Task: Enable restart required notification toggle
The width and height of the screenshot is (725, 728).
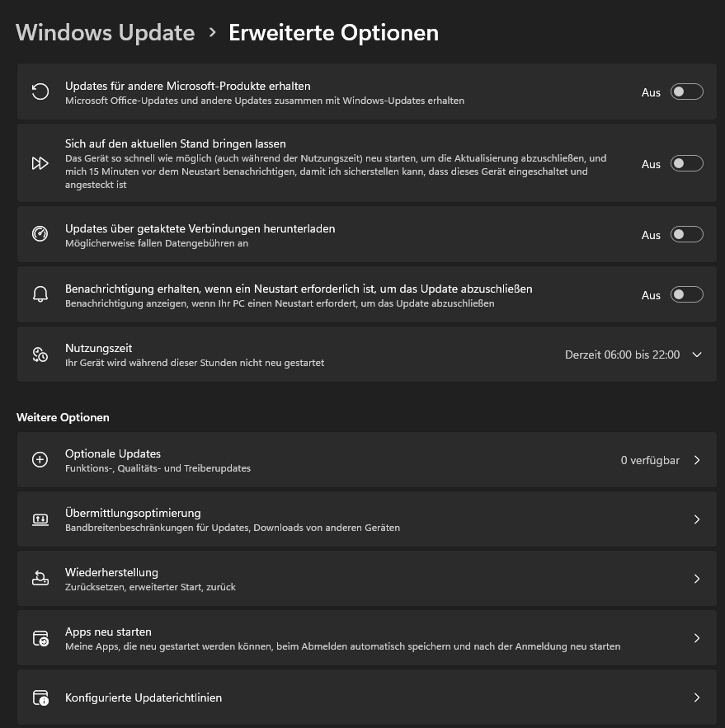Action: coord(686,295)
